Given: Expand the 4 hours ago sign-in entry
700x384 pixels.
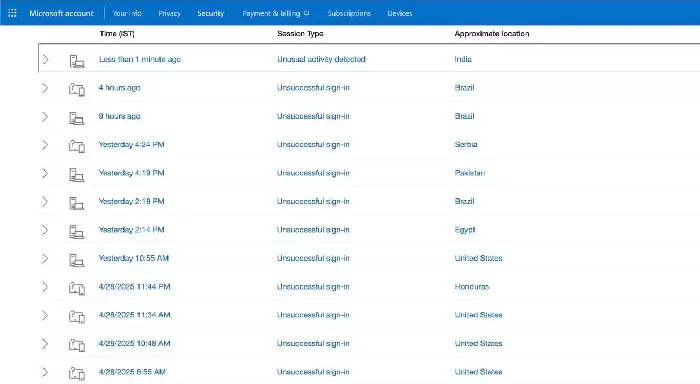Looking at the screenshot, I should (45, 88).
